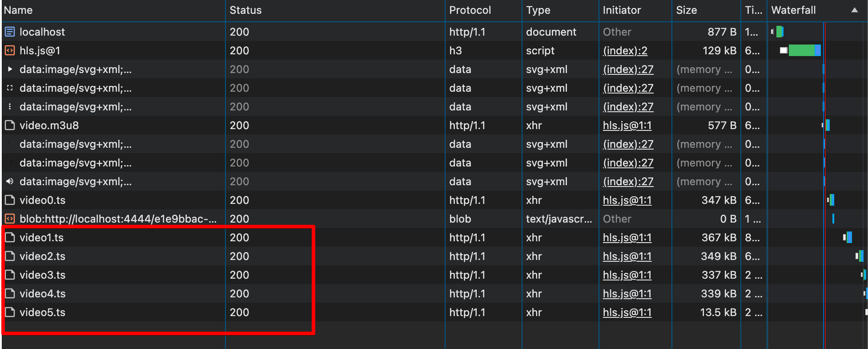Open the (index):2 initiator link for hls.js
This screenshot has height=349, width=868.
[x=625, y=50]
